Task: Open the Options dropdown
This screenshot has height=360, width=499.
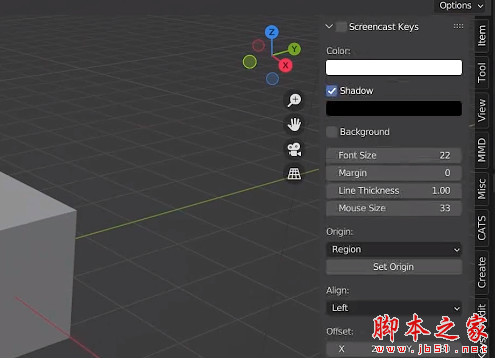Action: click(x=461, y=6)
